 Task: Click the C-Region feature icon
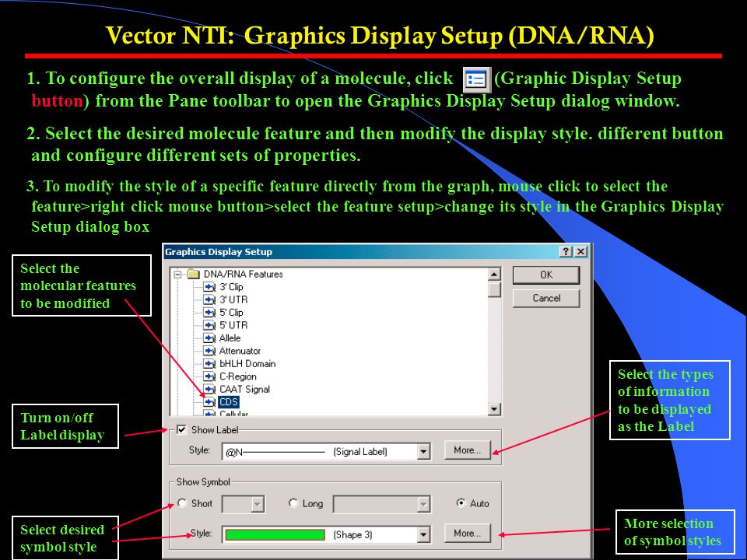209,376
